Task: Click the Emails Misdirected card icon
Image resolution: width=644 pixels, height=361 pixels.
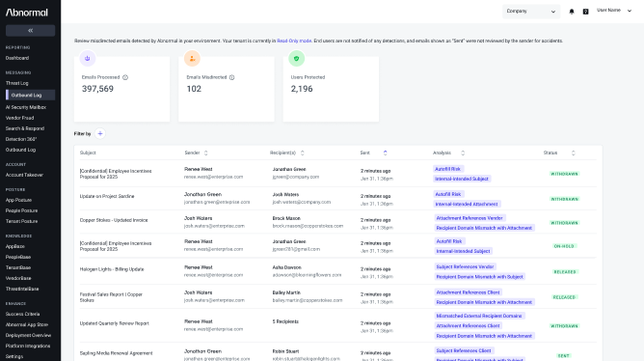Action: (x=192, y=58)
